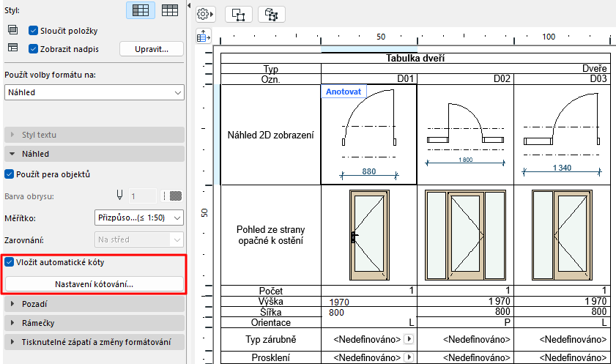
Task: Click the select-in-2D-view toolbar icon
Action: point(238,14)
